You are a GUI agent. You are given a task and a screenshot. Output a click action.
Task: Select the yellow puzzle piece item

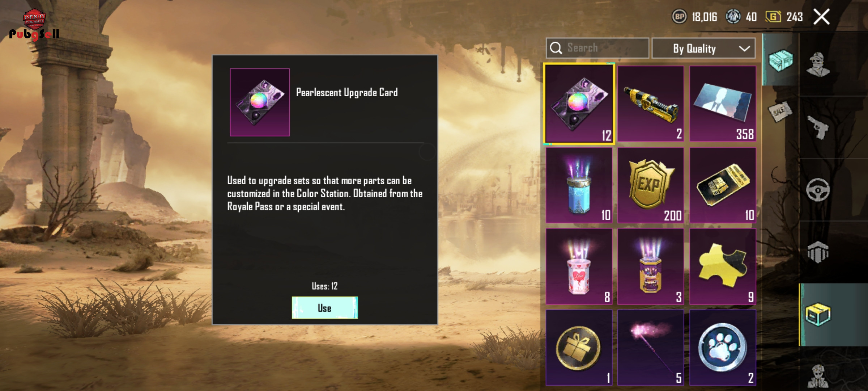pos(723,266)
